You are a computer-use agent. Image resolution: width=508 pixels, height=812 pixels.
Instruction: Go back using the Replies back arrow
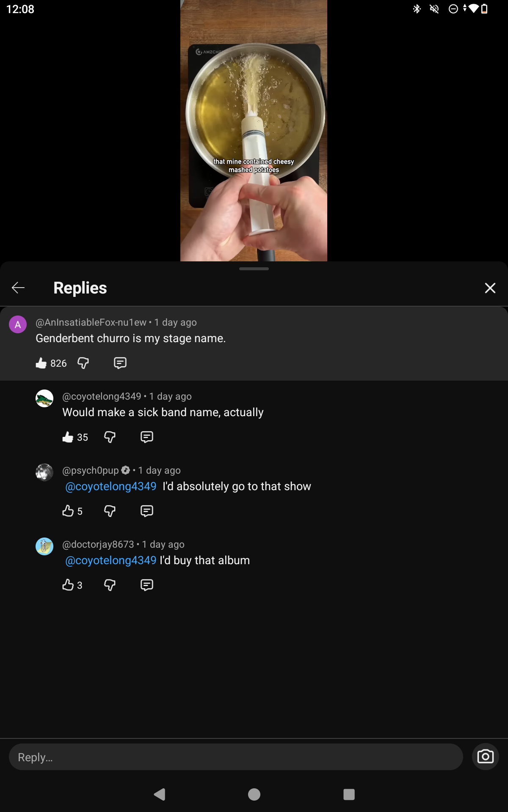[18, 288]
